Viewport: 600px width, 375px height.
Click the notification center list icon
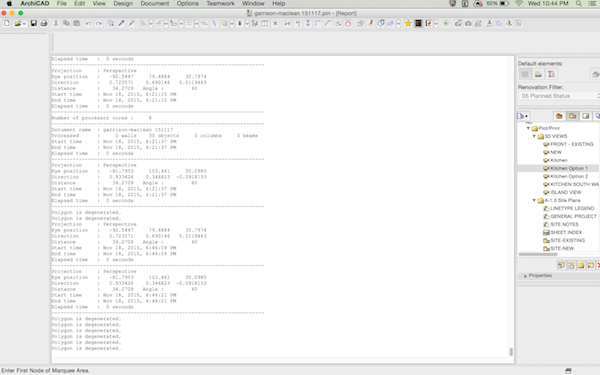tap(592, 3)
